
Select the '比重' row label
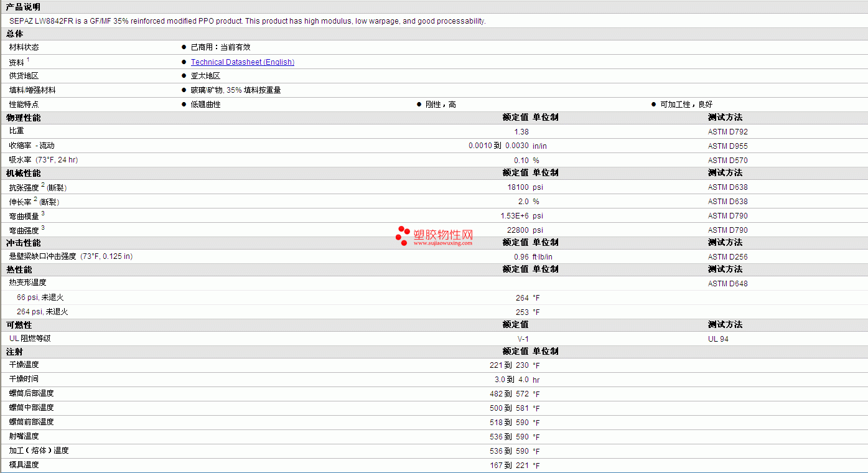17,131
